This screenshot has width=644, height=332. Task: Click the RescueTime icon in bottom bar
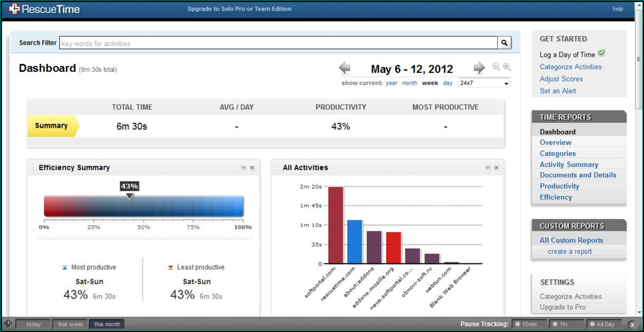click(x=8, y=324)
